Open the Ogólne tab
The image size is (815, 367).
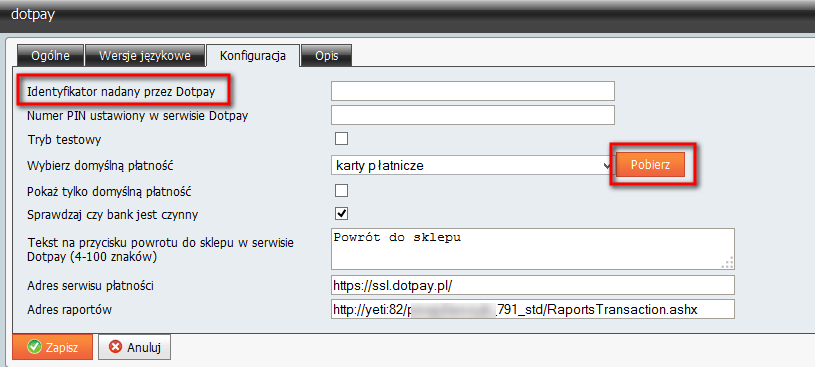coord(50,56)
